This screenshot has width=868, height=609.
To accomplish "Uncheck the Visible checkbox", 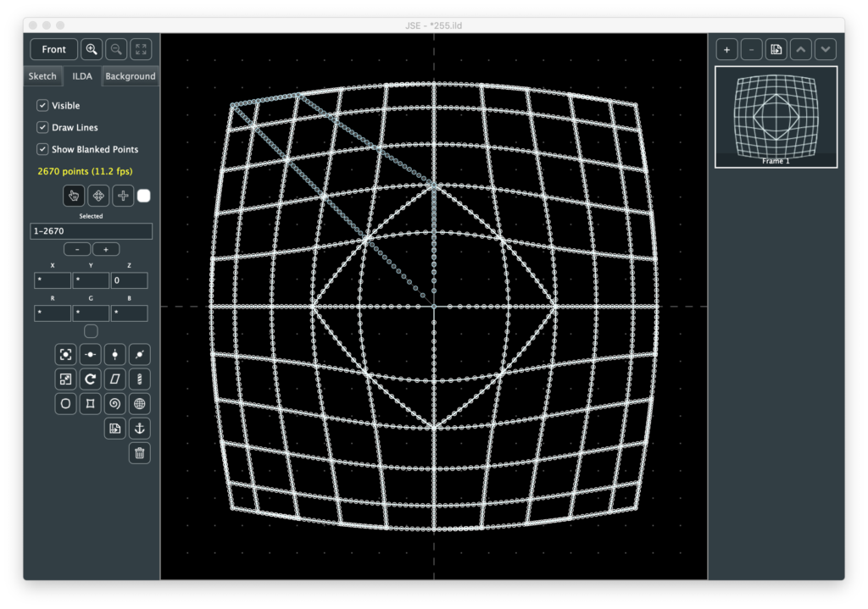I will coord(42,106).
